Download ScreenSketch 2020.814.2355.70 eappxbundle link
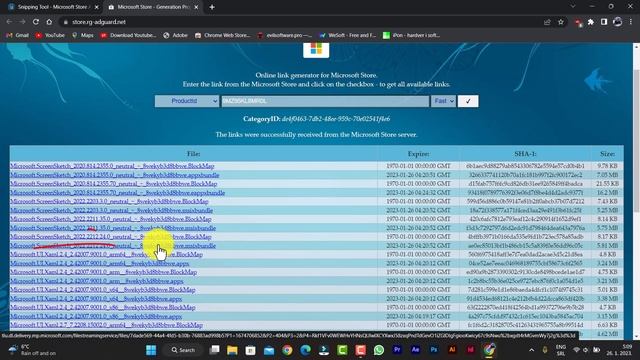 point(118,193)
